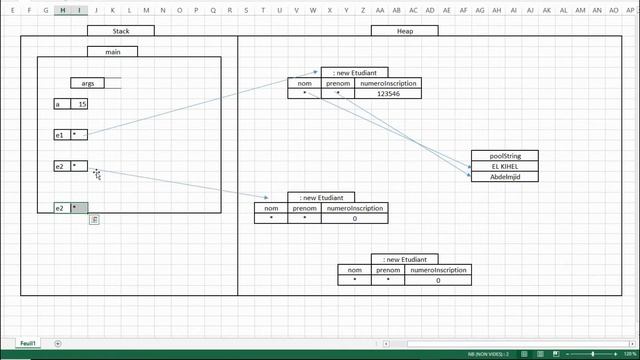Select column AK header
The image size is (640, 360).
tap(547, 10)
